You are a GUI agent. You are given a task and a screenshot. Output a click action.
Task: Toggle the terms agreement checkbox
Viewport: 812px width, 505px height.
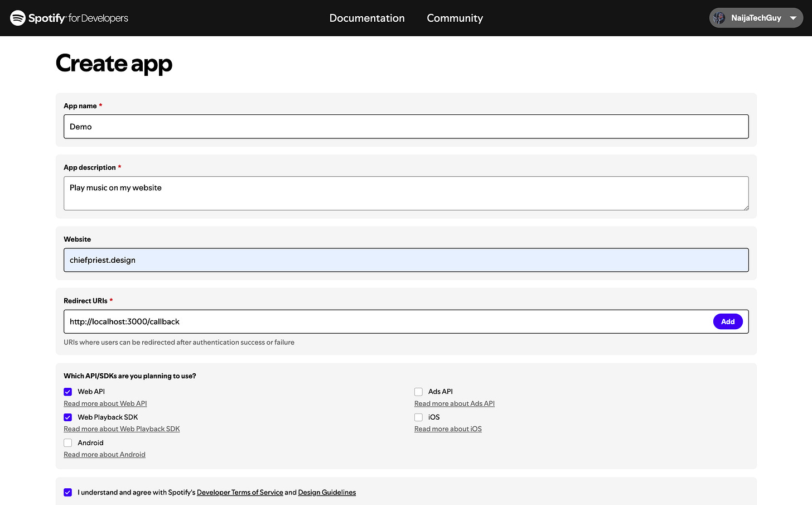click(x=68, y=492)
